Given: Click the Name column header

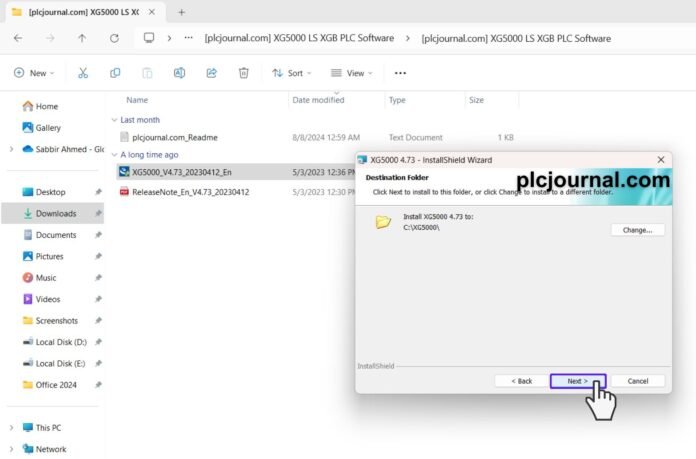Looking at the screenshot, I should pyautogui.click(x=137, y=100).
